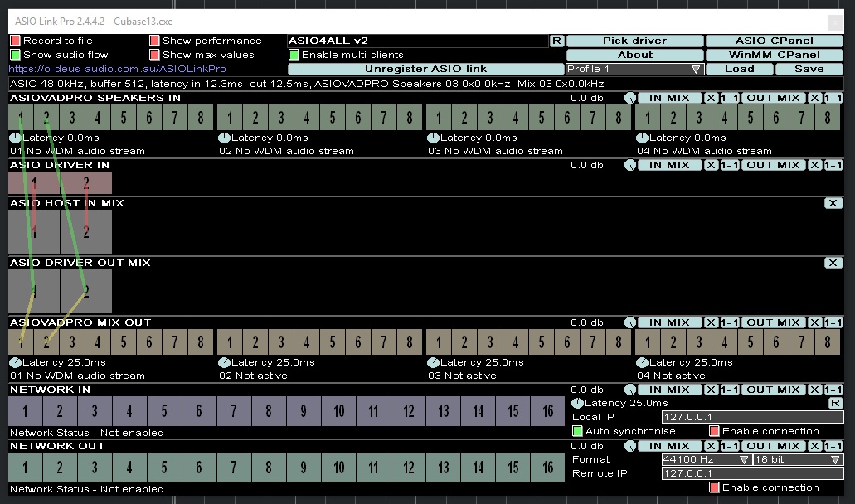Click the Local IP address field
The width and height of the screenshot is (855, 504).
pyautogui.click(x=752, y=417)
